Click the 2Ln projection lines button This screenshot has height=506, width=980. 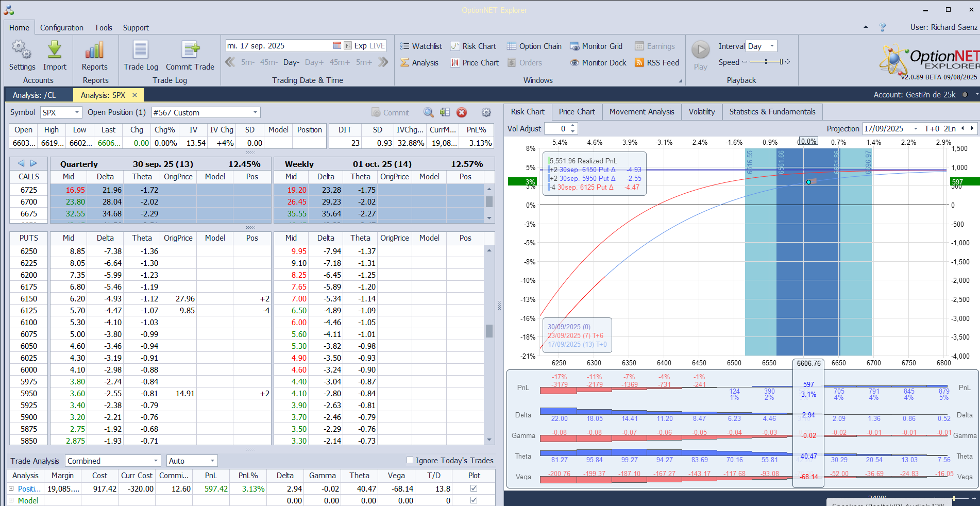coord(950,129)
